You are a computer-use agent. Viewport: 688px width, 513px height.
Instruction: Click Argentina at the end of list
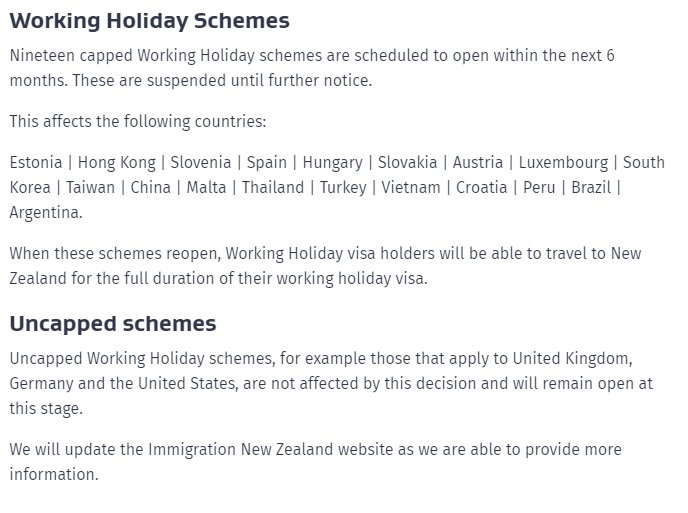[45, 212]
